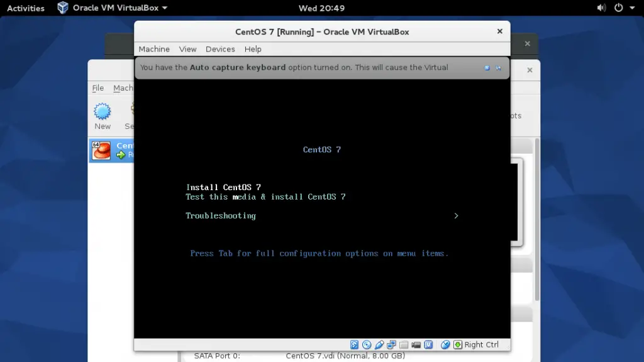Click the network adapters status icon

point(391,345)
